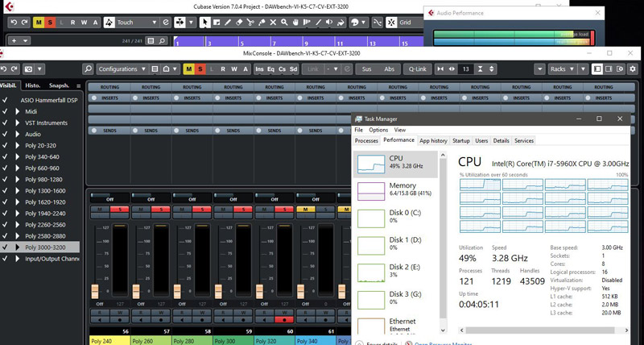Screen dimensions: 644x345
Task: Click the Ins bypass button in MixConsole
Action: [x=259, y=69]
